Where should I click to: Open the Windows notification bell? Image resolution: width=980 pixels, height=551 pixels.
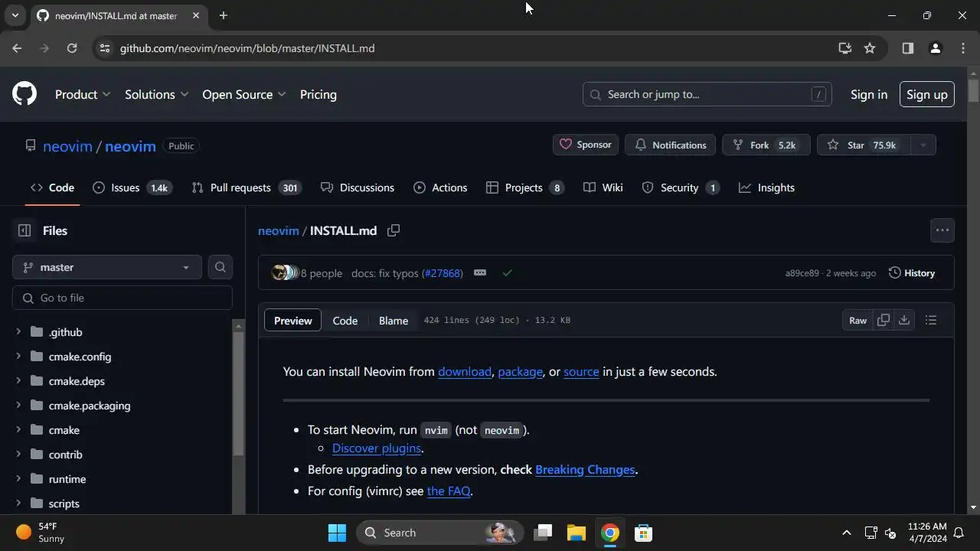click(x=959, y=533)
